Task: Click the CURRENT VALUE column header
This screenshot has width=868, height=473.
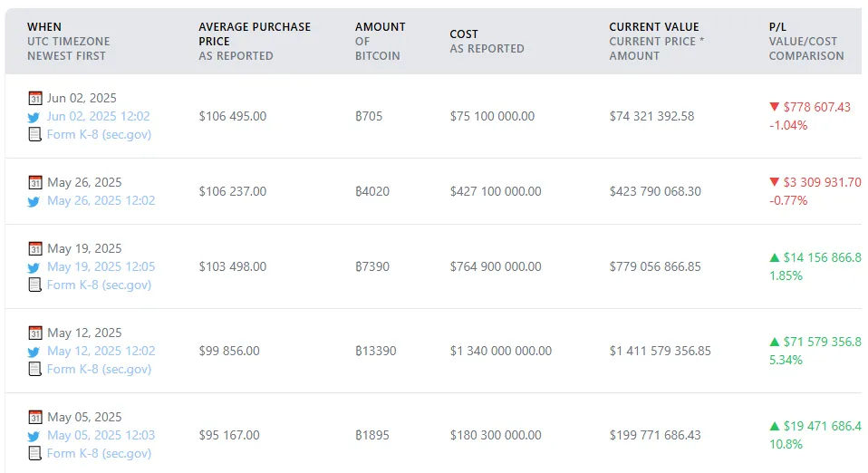Action: point(654,27)
